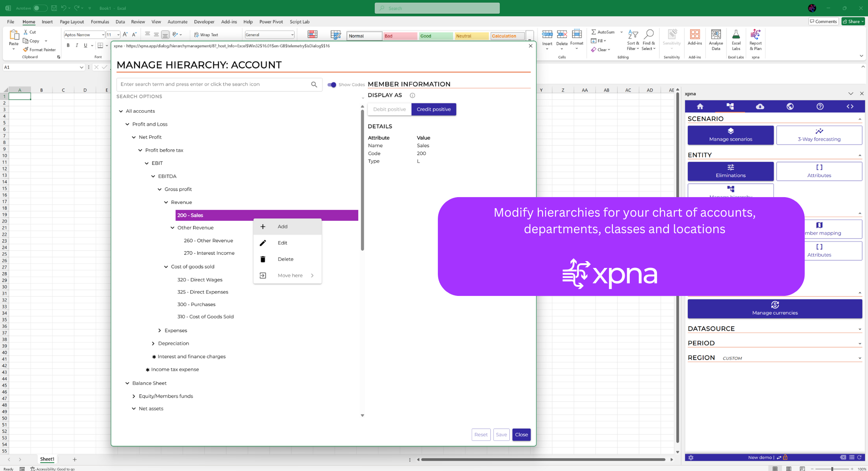Turn off the AutoSave toggle

[40, 8]
